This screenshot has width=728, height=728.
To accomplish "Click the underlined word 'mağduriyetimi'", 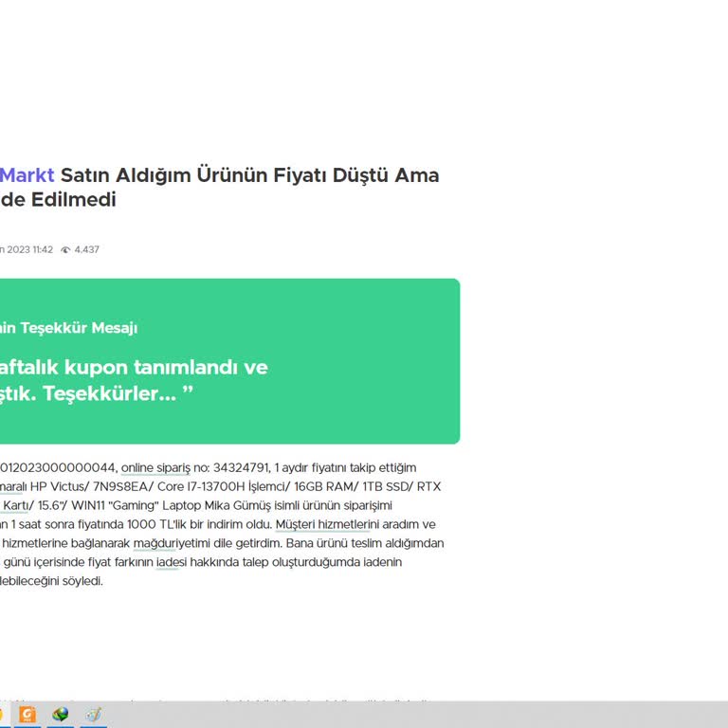I will click(172, 543).
